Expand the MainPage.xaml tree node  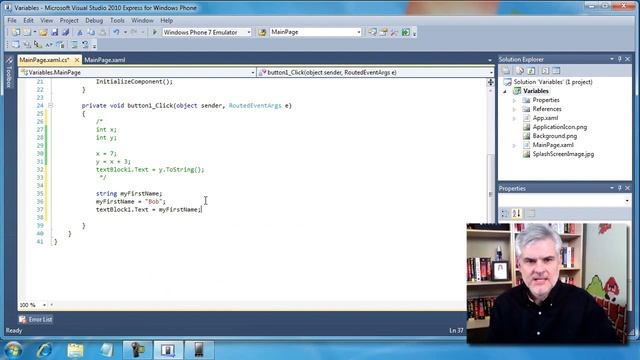pos(515,145)
